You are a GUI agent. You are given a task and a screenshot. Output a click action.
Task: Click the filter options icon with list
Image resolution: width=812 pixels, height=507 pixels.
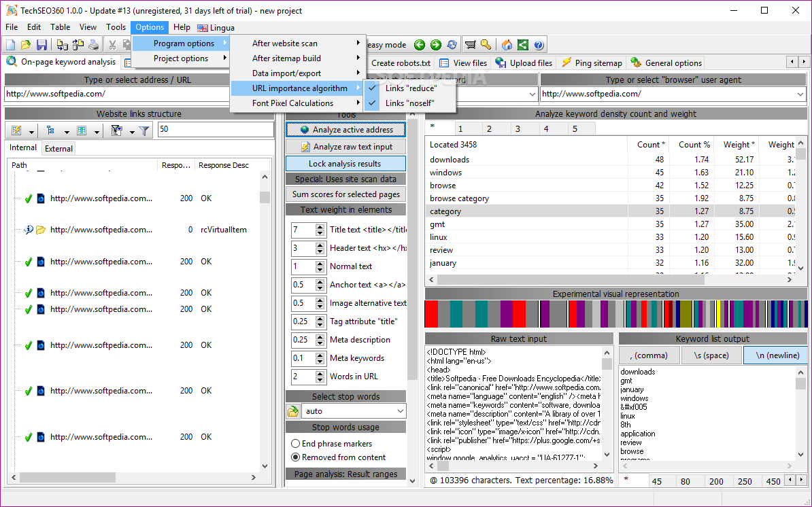[117, 131]
